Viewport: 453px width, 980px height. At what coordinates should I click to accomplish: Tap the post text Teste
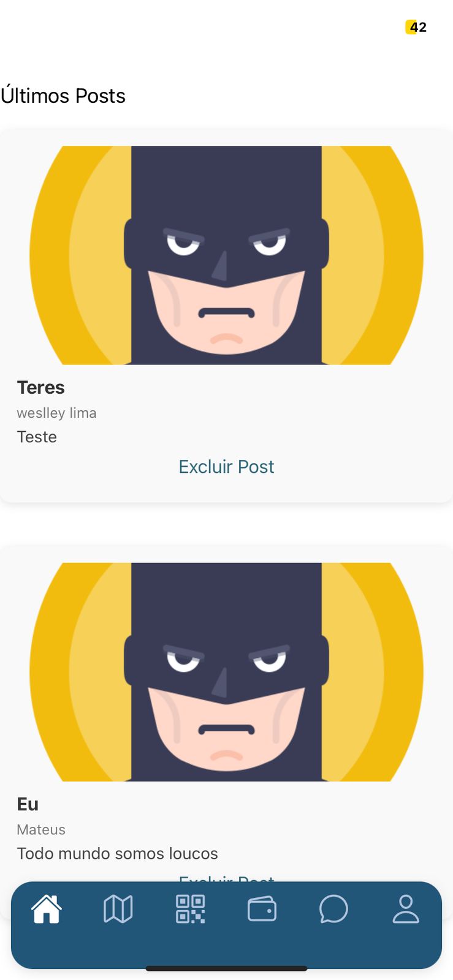click(x=37, y=437)
